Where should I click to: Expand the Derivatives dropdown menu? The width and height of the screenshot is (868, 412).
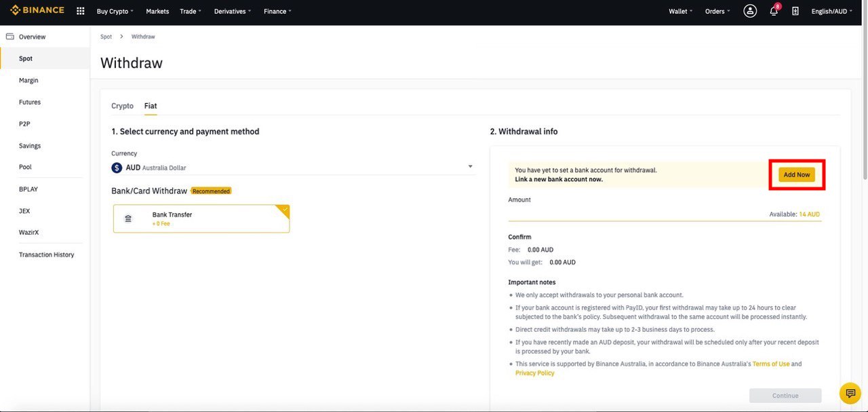coord(233,12)
